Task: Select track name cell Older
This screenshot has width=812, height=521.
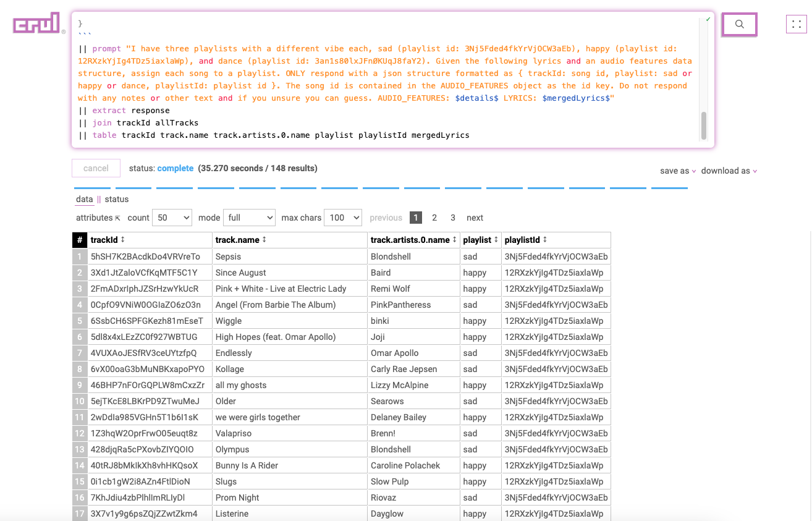Action: (x=290, y=401)
